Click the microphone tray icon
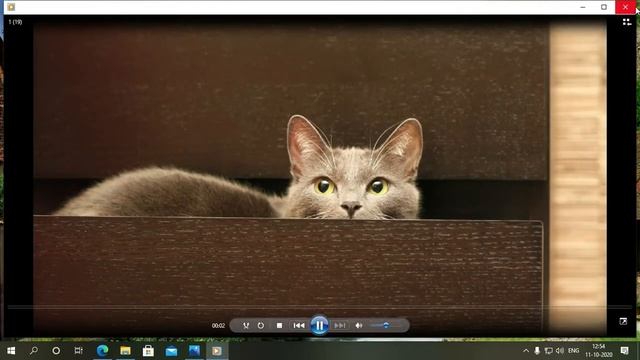Viewport: 640px width, 360px height. click(x=537, y=351)
